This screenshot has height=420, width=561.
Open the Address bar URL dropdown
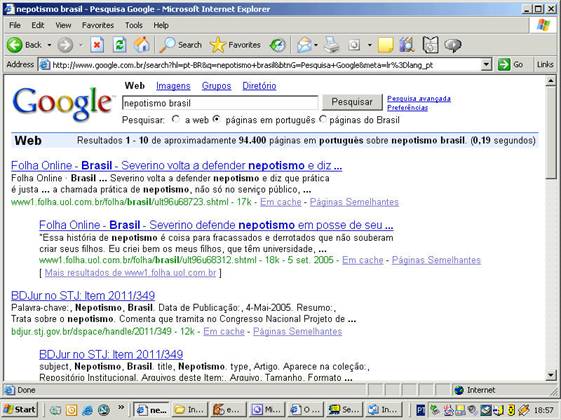coord(486,65)
